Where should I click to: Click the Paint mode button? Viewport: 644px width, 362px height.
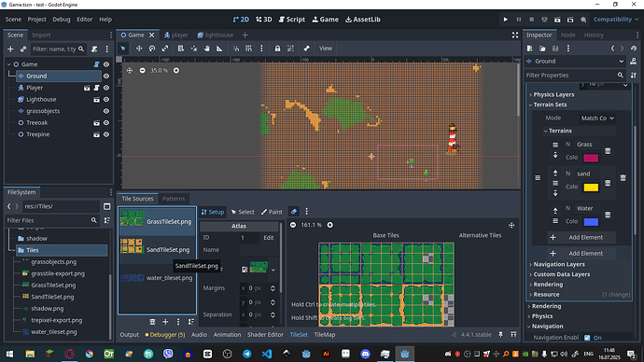tap(272, 212)
